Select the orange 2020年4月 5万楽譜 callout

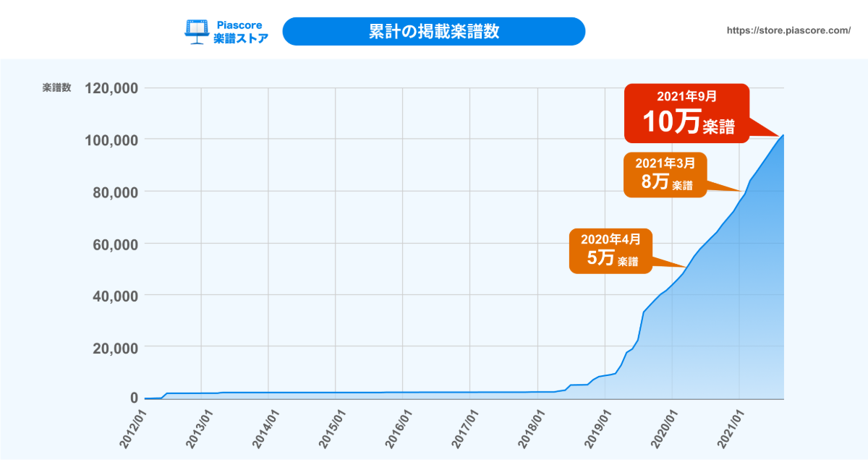click(611, 250)
